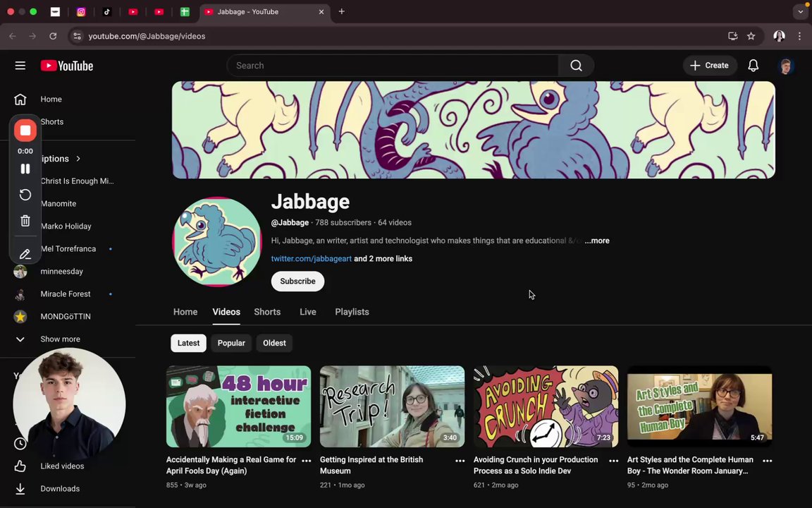Open the and 2 more links
The image size is (812, 508).
pyautogui.click(x=383, y=259)
